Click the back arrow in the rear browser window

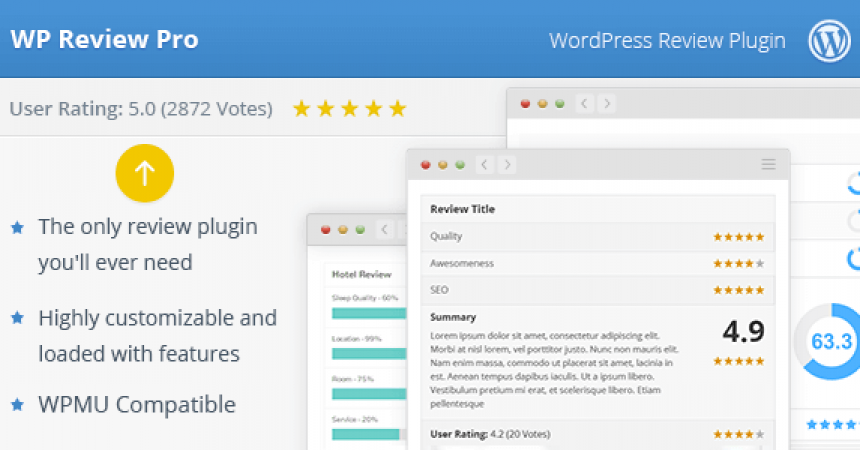pos(584,103)
